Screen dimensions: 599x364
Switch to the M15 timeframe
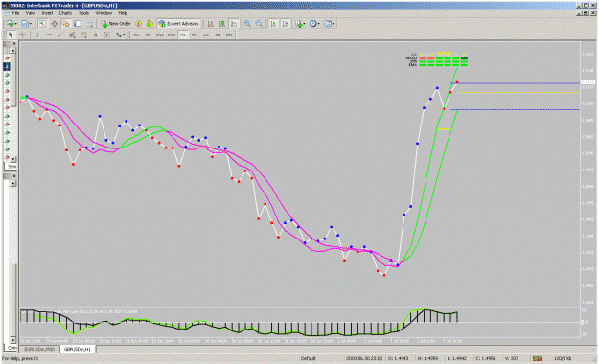click(x=160, y=34)
